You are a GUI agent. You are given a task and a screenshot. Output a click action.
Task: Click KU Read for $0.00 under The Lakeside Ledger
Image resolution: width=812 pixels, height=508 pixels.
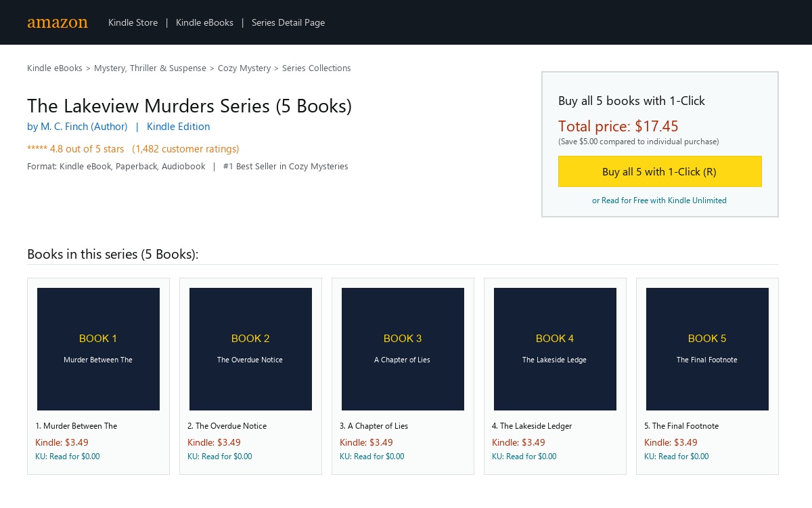pos(524,457)
